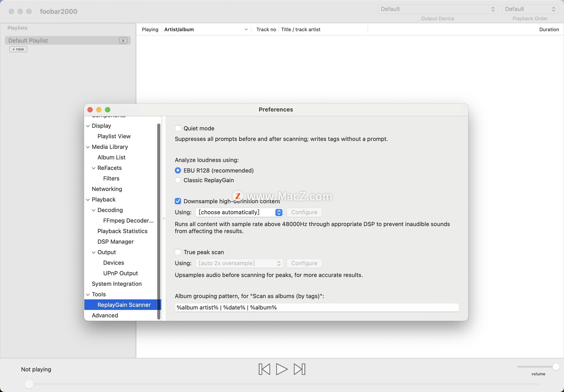This screenshot has height=392, width=564.
Task: Close the Preferences window
Action: click(x=90, y=110)
